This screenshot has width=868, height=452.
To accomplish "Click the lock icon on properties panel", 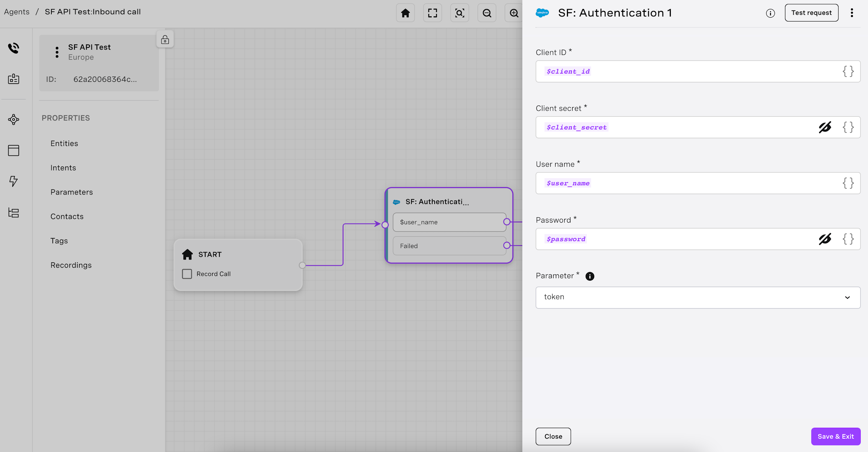I will pos(165,40).
